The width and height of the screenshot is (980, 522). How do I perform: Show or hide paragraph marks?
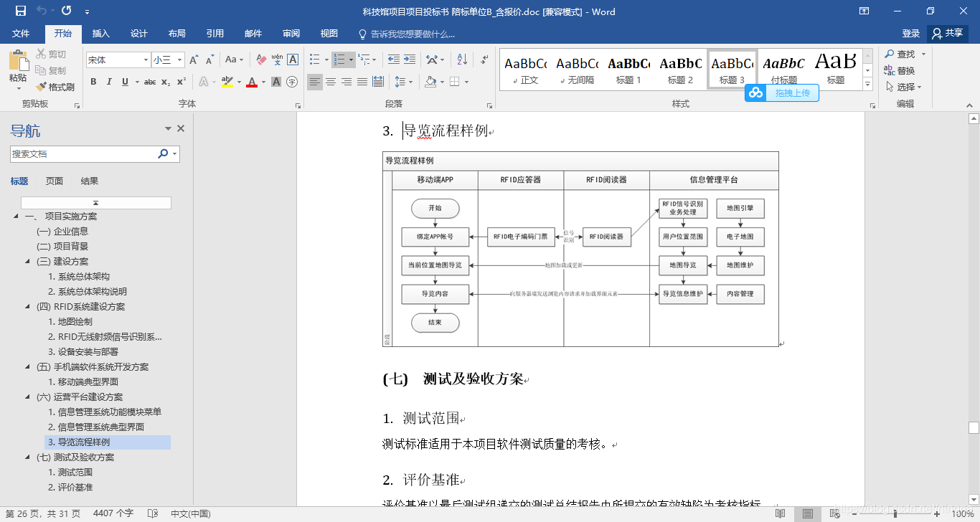pyautogui.click(x=485, y=60)
